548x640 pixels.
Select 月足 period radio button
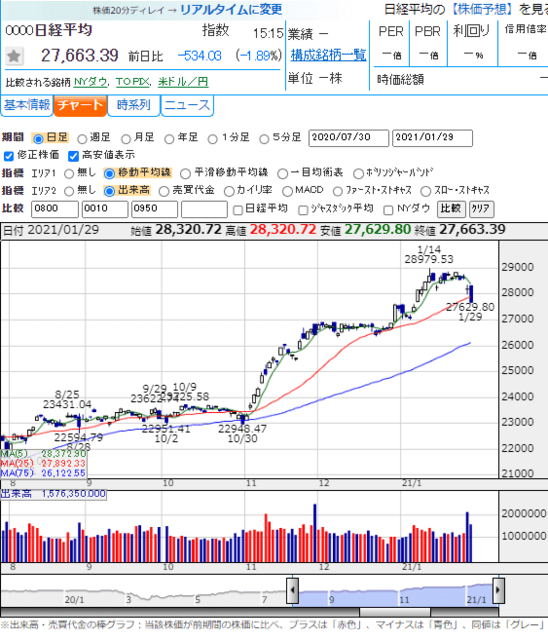(126, 139)
